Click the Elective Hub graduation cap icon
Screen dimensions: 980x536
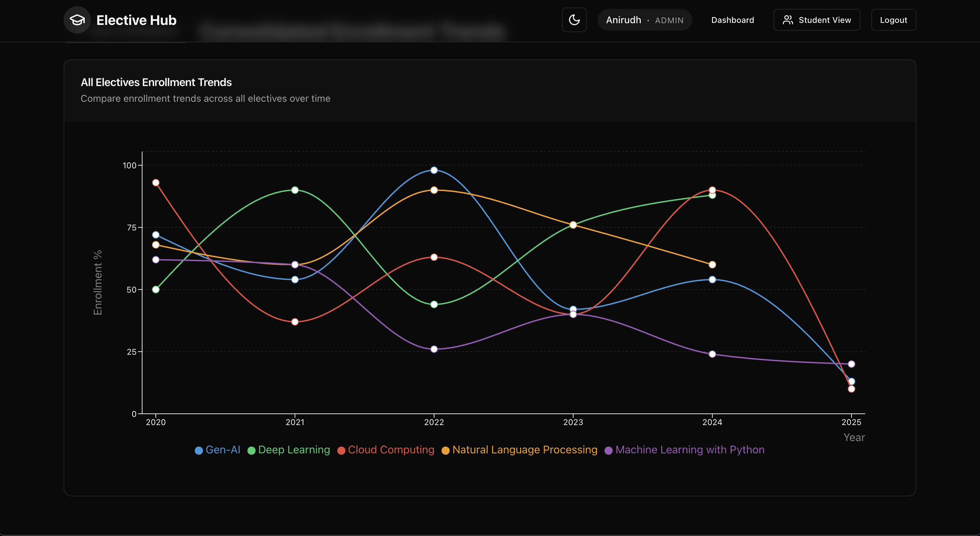[77, 20]
